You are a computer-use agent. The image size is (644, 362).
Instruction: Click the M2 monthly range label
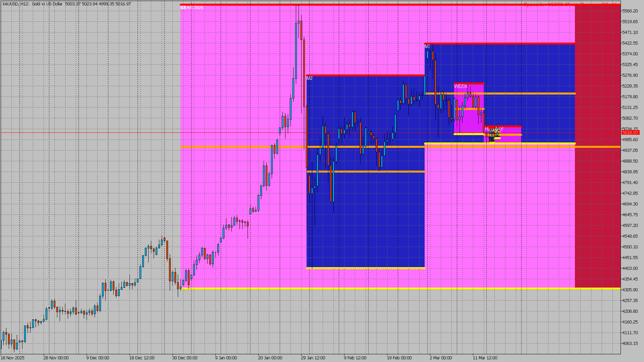click(x=309, y=78)
